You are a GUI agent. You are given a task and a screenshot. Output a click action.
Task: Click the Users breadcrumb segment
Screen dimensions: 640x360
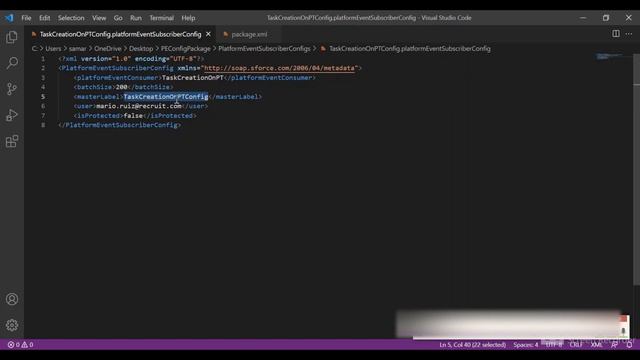[53, 49]
